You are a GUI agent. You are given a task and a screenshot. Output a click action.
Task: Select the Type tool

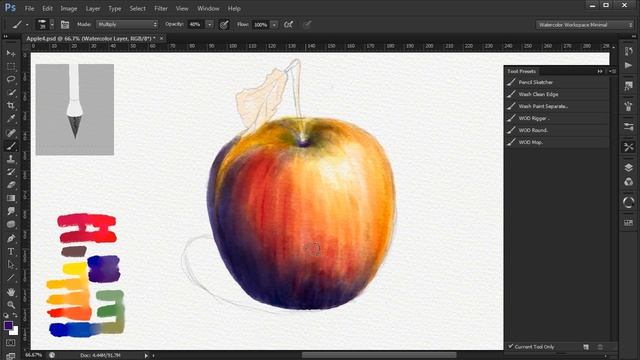coord(11,251)
